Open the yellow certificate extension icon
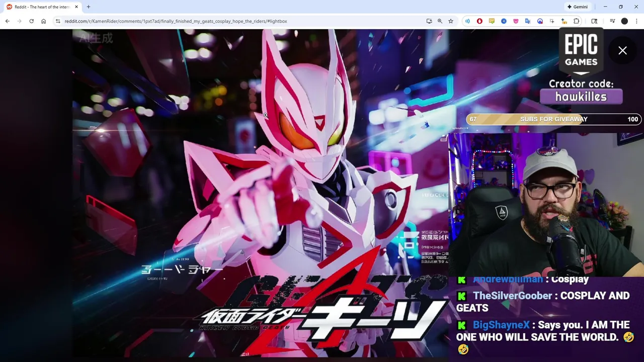644x362 pixels. (492, 21)
